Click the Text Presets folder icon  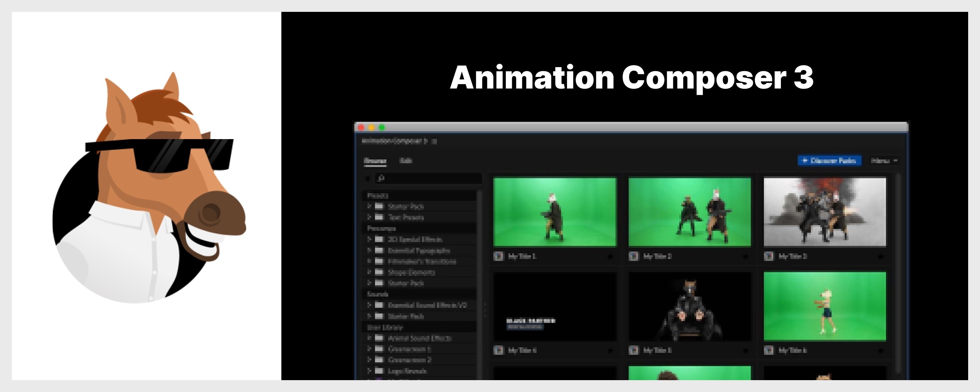coord(379,217)
